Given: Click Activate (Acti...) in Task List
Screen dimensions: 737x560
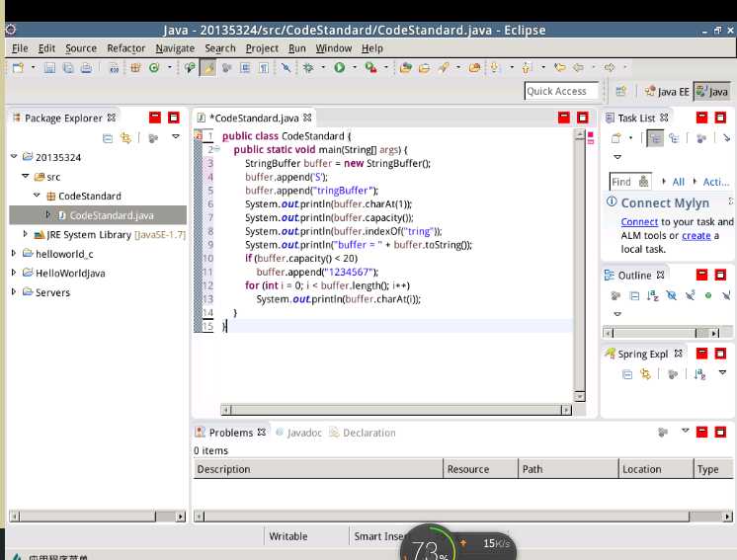Looking at the screenshot, I should pyautogui.click(x=716, y=183).
